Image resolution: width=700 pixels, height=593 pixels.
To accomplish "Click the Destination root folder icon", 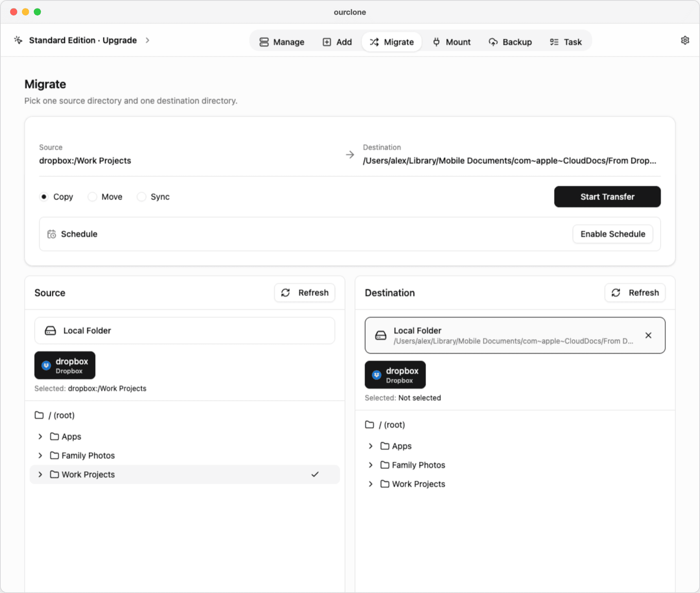I will (370, 424).
